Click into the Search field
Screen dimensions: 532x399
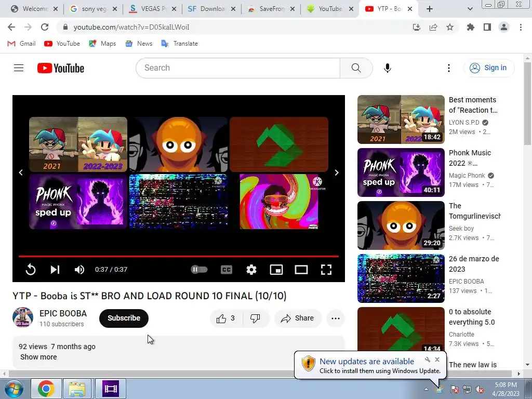point(238,68)
